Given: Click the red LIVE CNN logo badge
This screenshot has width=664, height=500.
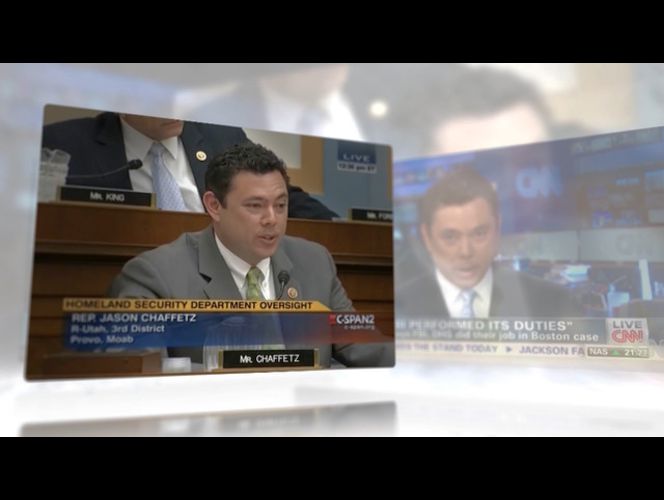Looking at the screenshot, I should pos(627,331).
